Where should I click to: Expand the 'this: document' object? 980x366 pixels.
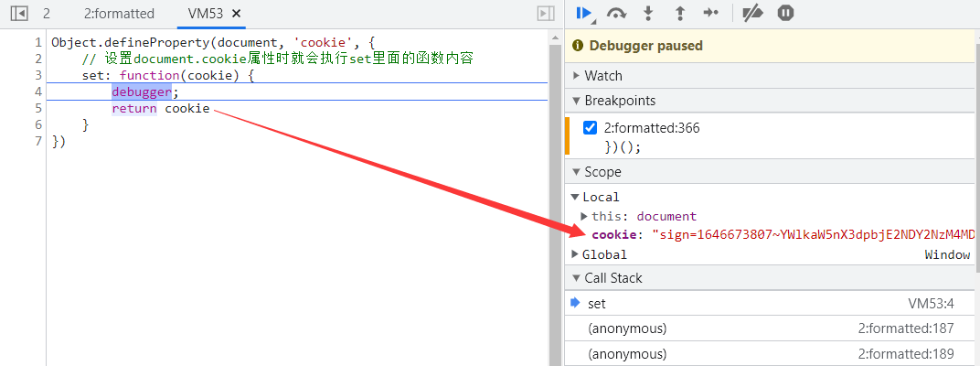click(585, 216)
